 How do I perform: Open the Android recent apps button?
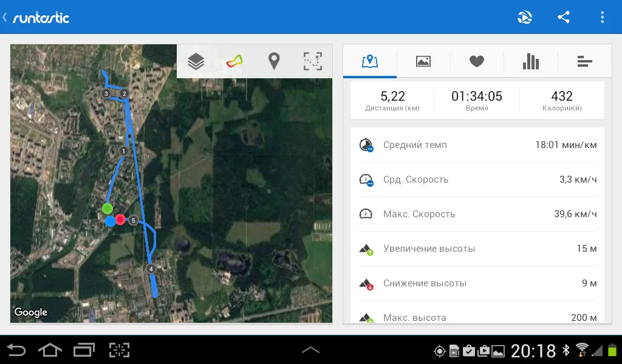pyautogui.click(x=84, y=349)
